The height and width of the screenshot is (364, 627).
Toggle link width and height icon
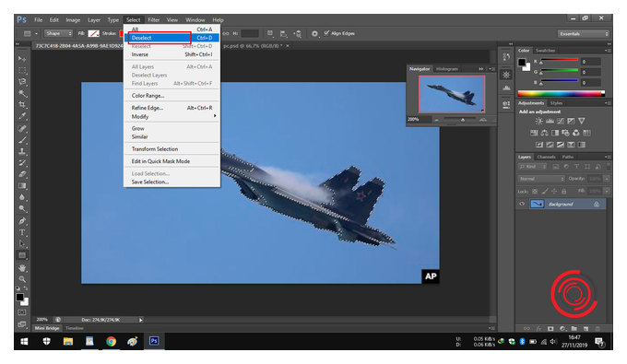point(226,33)
